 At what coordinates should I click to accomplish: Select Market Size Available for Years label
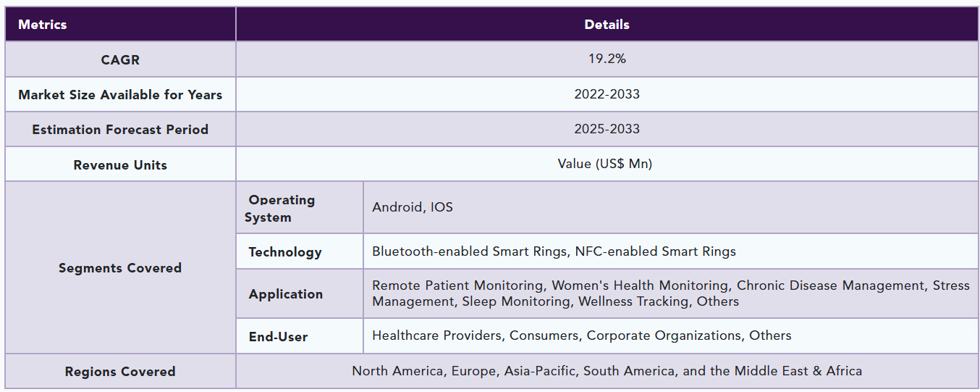(120, 95)
